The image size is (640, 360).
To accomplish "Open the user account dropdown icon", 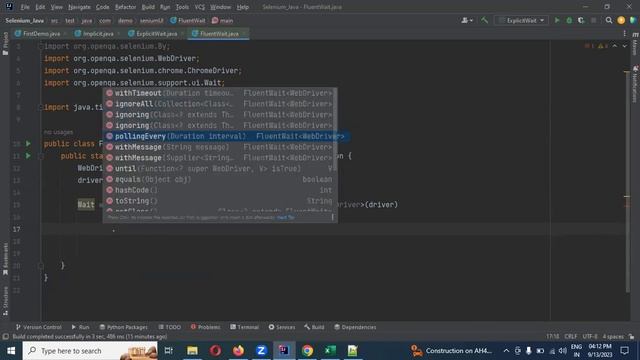I will 467,20.
